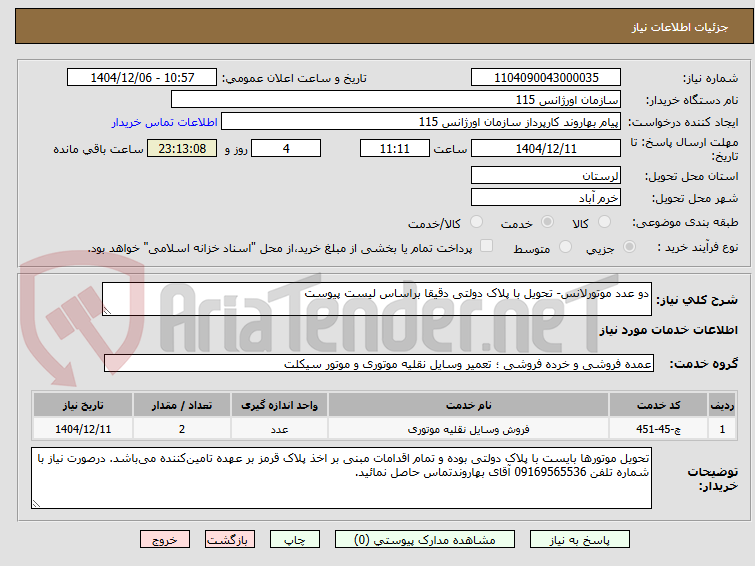Click the row number cell 1
Screen dimensions: 755x566
722,429
